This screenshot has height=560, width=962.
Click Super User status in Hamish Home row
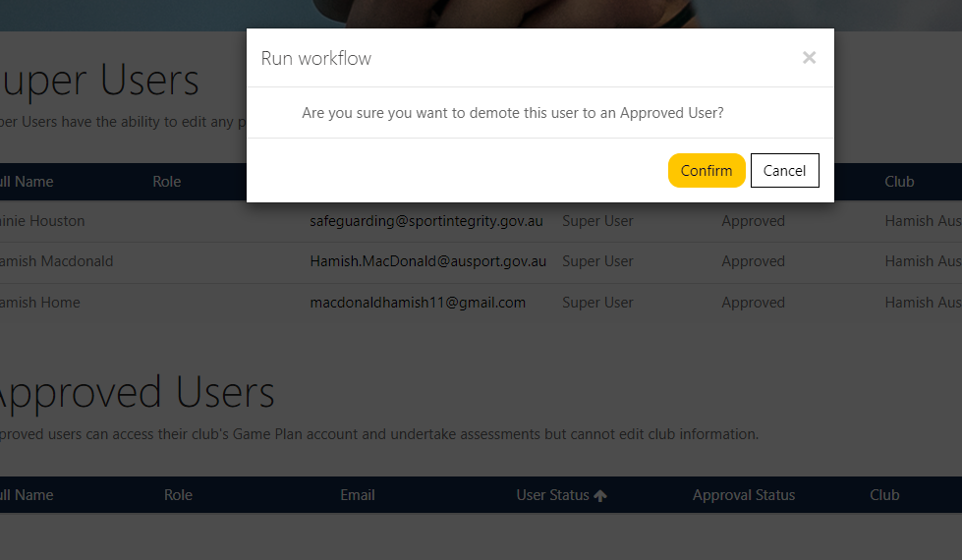(x=597, y=303)
